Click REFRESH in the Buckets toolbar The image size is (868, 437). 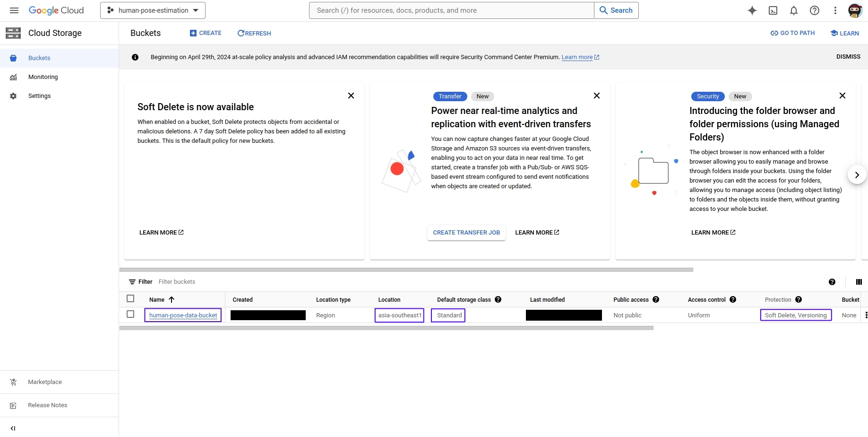pyautogui.click(x=254, y=33)
